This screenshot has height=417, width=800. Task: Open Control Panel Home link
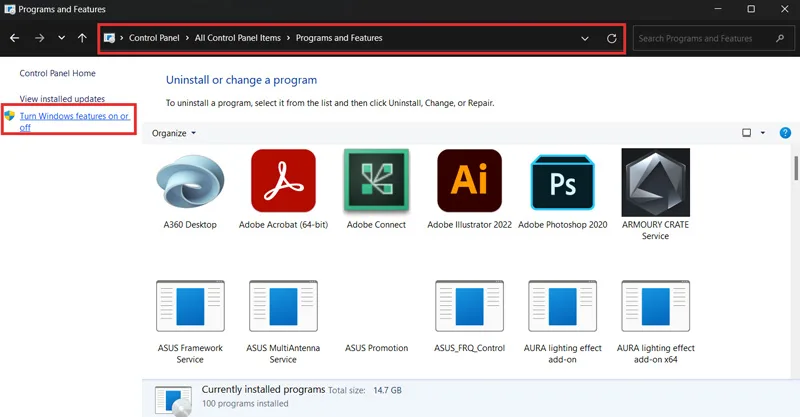click(x=58, y=73)
